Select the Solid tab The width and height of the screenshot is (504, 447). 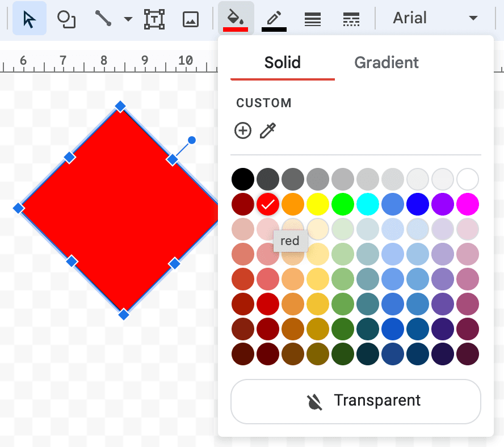[282, 62]
